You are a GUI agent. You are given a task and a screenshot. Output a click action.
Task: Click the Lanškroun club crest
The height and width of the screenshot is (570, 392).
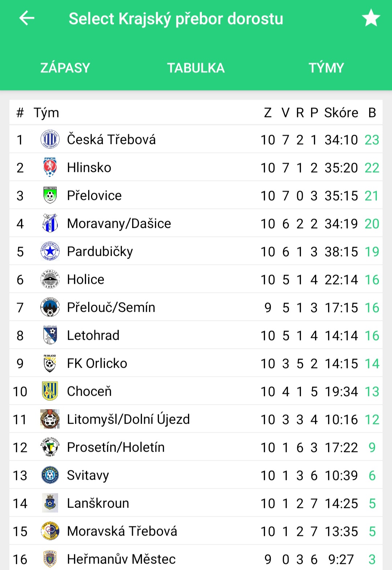(50, 503)
